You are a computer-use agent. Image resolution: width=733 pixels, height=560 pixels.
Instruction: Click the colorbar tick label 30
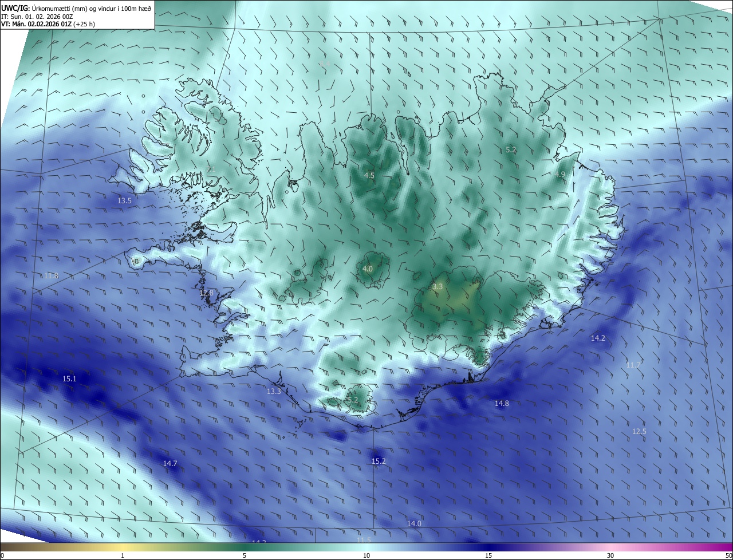coord(610,555)
